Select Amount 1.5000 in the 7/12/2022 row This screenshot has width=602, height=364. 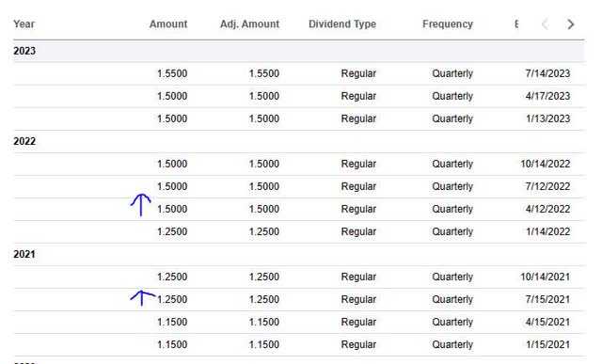172,186
